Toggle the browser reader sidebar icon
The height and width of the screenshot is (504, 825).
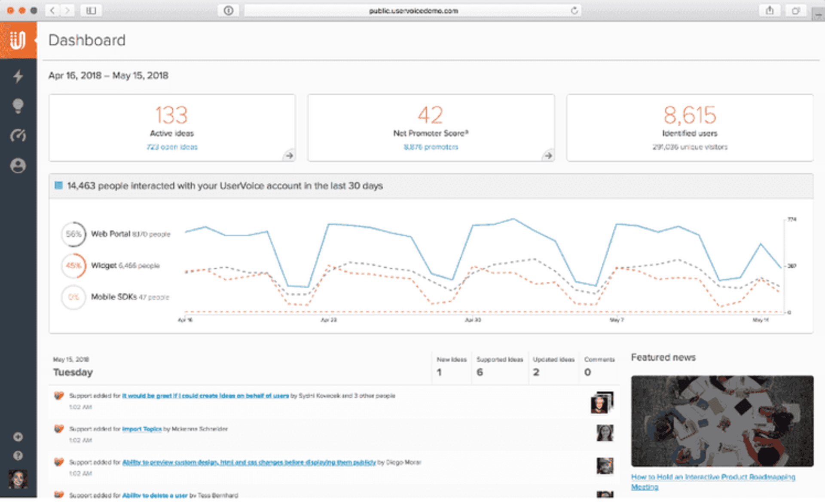pos(90,10)
